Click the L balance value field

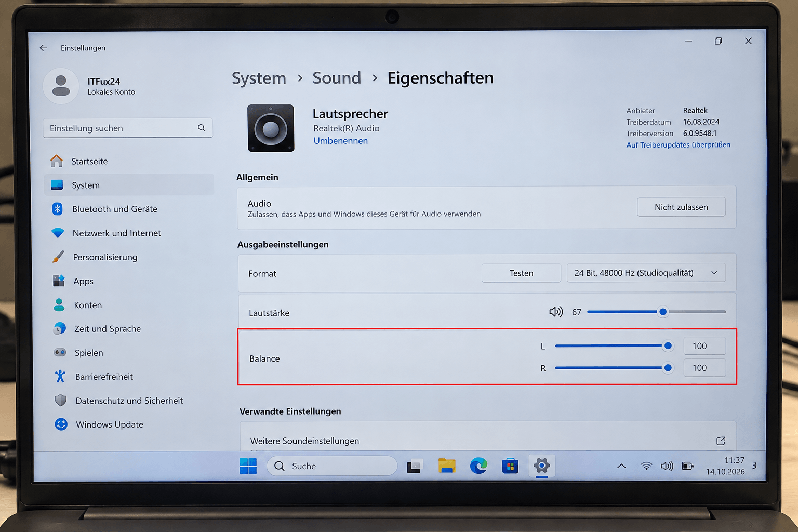(x=704, y=346)
